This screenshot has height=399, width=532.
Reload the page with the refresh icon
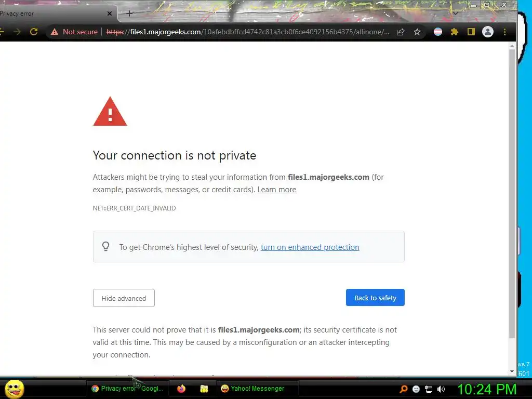click(34, 32)
